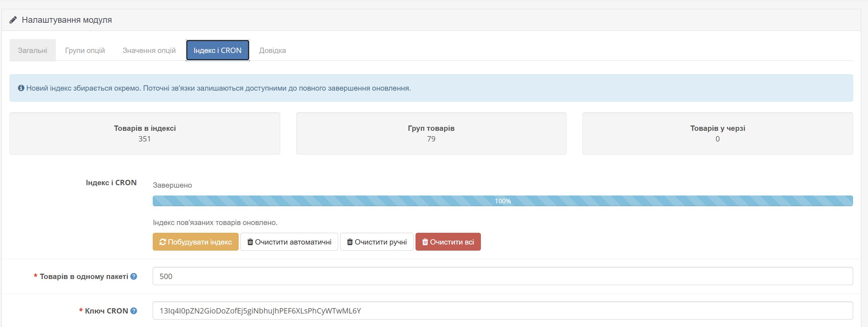Focus the Ключ CRON input field

[503, 311]
